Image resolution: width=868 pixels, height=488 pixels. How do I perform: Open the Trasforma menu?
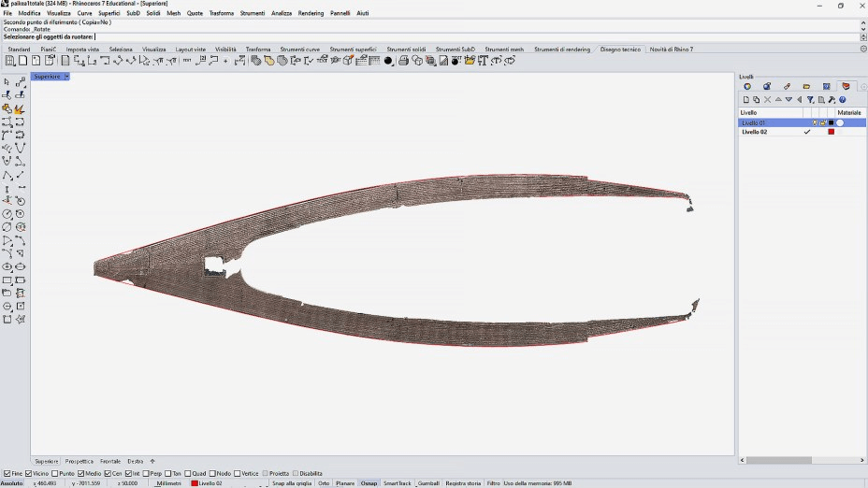click(x=222, y=13)
